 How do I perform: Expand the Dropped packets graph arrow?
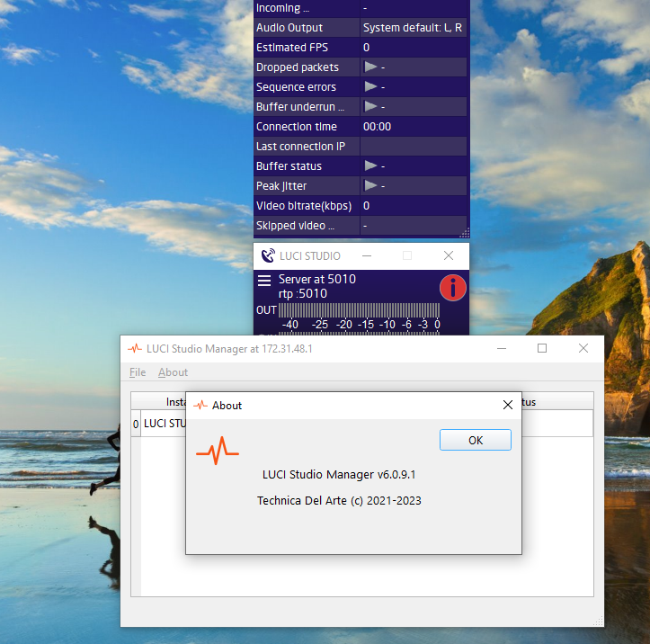coord(370,67)
